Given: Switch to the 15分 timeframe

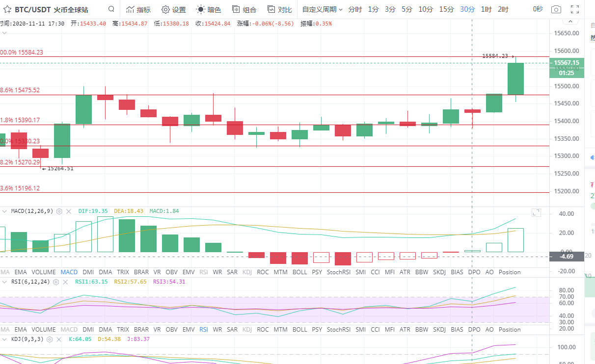Looking at the screenshot, I should coord(446,9).
